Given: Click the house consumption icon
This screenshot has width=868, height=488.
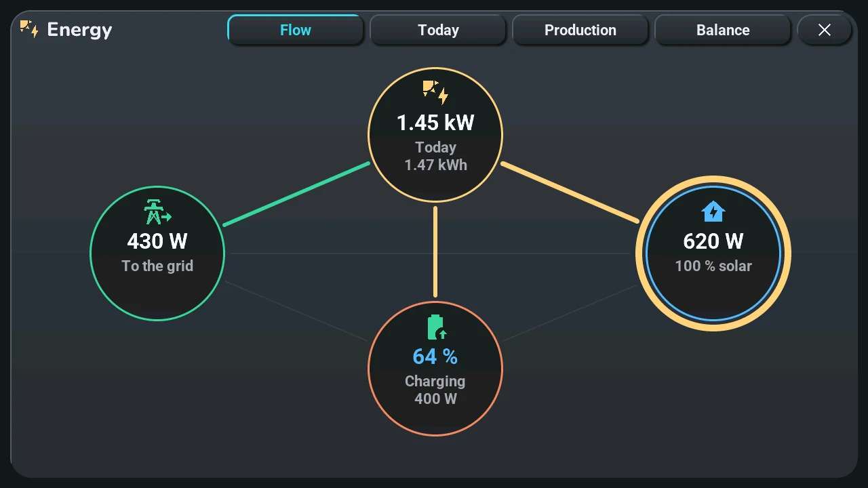Looking at the screenshot, I should [713, 211].
